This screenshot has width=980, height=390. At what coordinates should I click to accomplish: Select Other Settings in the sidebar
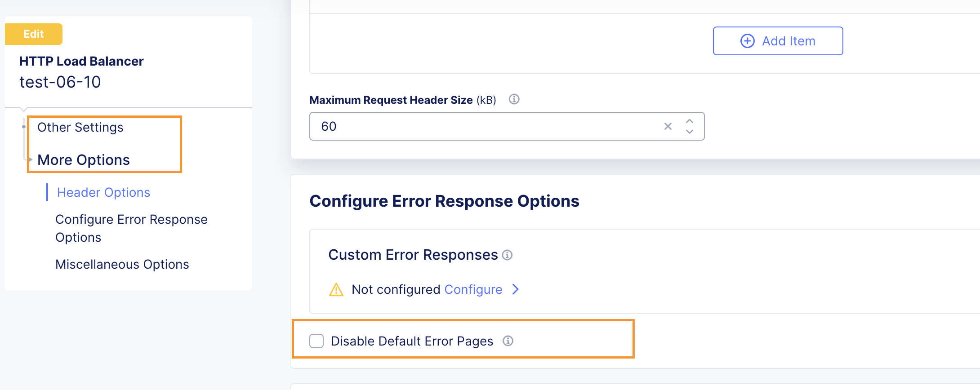pos(80,127)
